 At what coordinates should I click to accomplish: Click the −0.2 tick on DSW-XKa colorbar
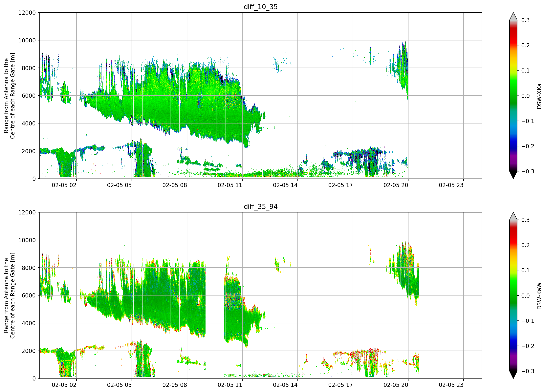tap(528, 146)
